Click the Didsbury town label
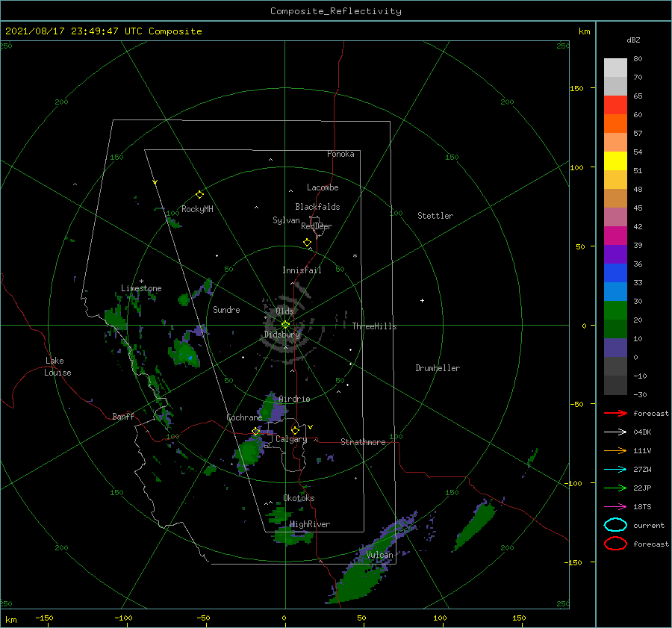Image resolution: width=672 pixels, height=628 pixels. point(281,335)
